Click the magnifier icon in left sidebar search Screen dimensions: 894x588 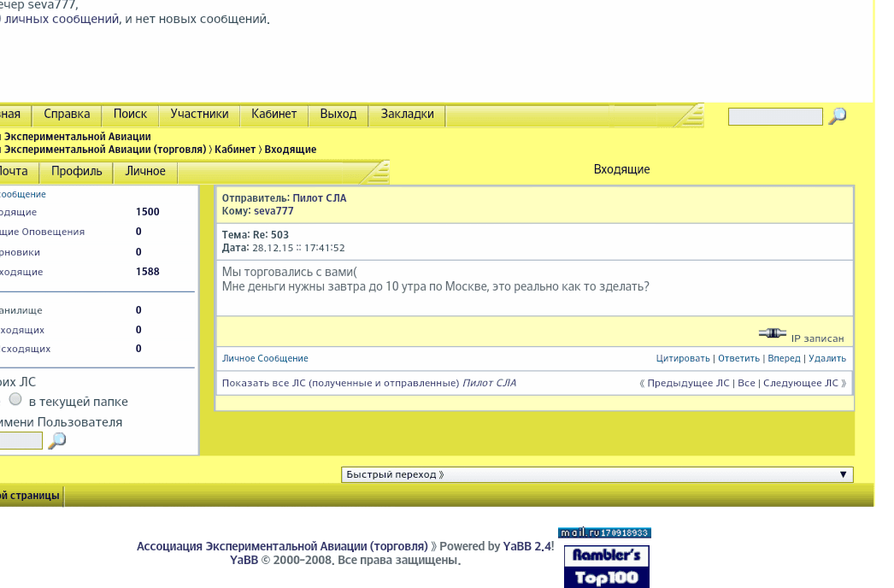(56, 441)
